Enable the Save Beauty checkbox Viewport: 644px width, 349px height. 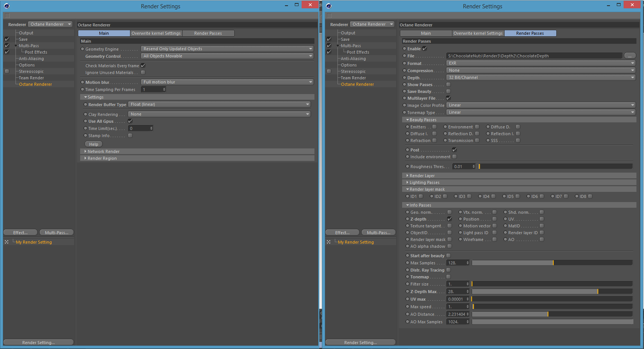pos(449,91)
